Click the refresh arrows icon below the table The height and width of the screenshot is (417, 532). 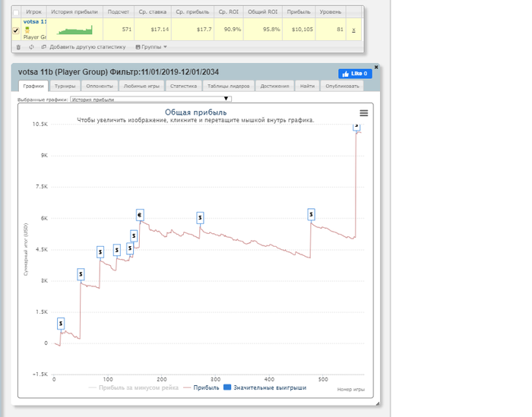click(x=31, y=47)
